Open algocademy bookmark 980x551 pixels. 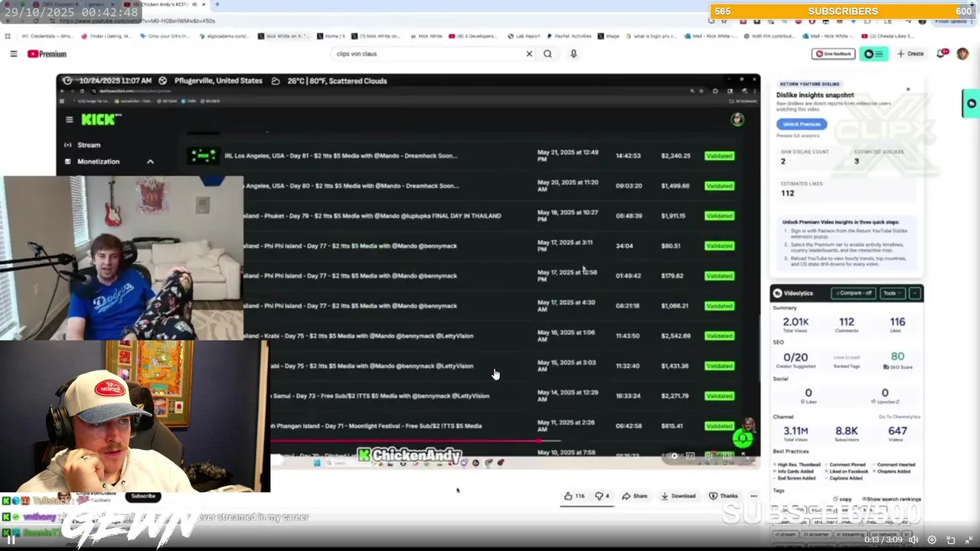[224, 36]
